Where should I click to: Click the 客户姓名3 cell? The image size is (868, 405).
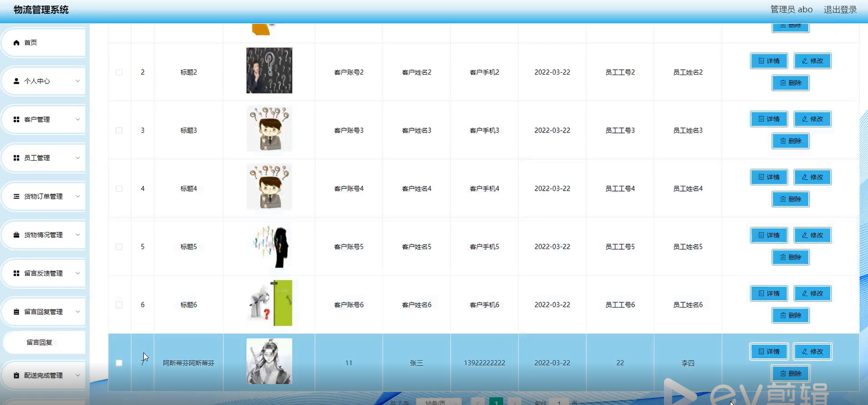416,130
